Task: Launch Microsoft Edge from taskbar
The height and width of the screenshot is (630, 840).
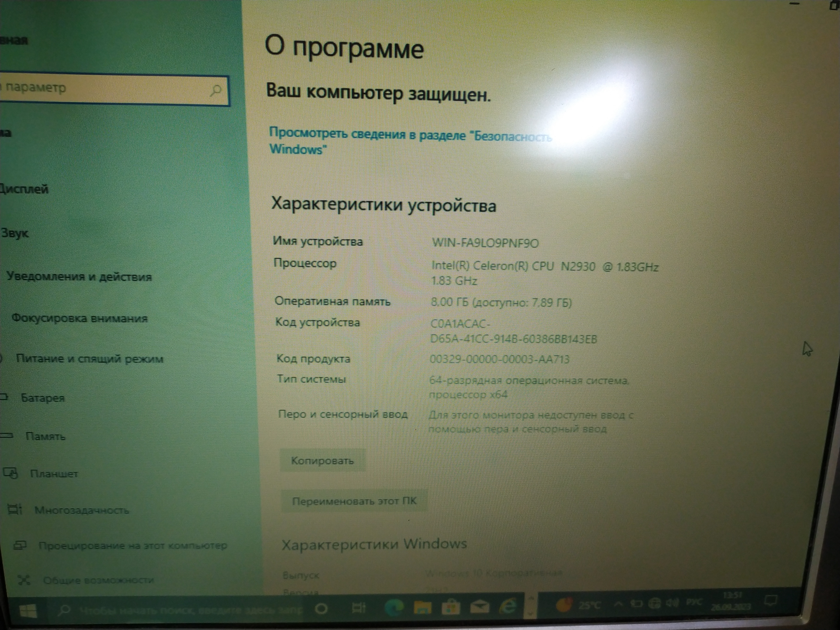Action: (394, 608)
